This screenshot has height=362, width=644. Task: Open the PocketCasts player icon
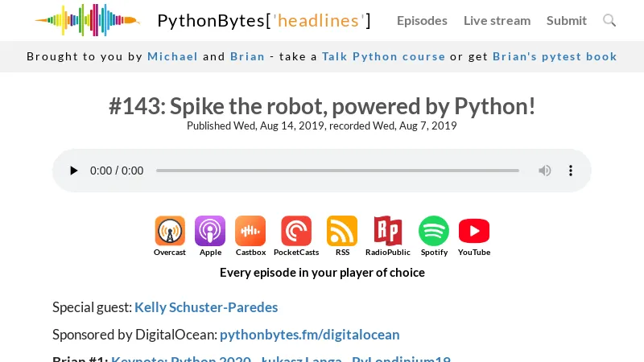click(296, 232)
